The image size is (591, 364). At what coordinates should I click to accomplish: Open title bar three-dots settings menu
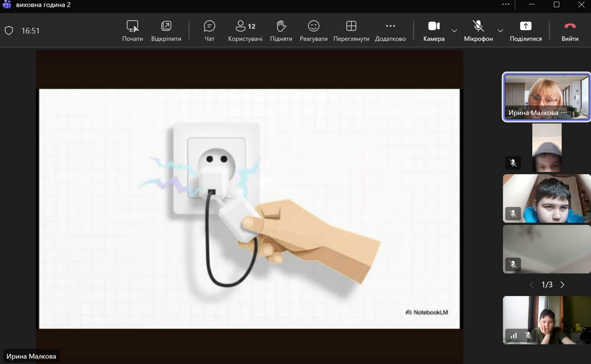[x=506, y=5]
